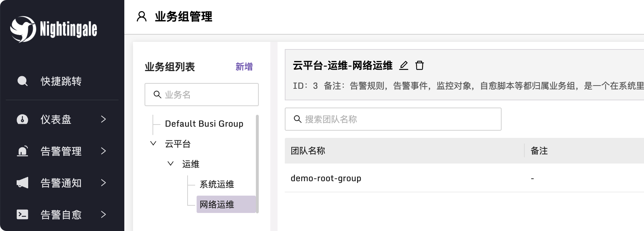
Task: Focus the 搜索团队名称 search field
Action: [x=393, y=119]
